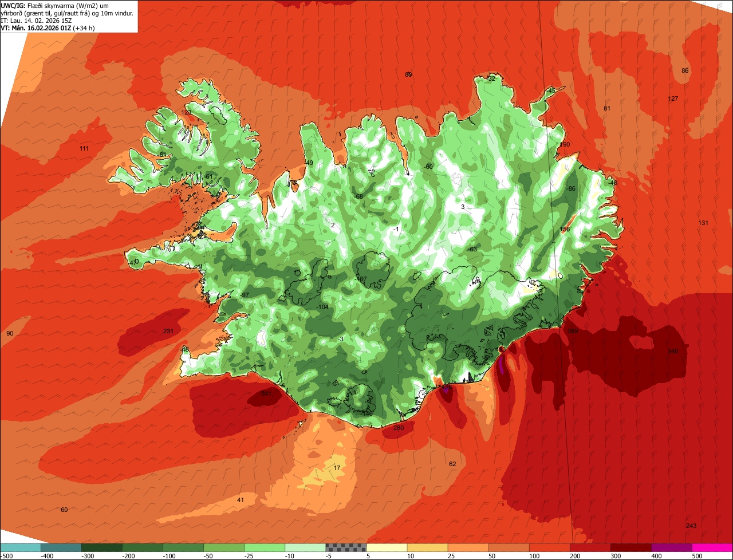Click the legend swatch between -100 and -50

coord(183,547)
